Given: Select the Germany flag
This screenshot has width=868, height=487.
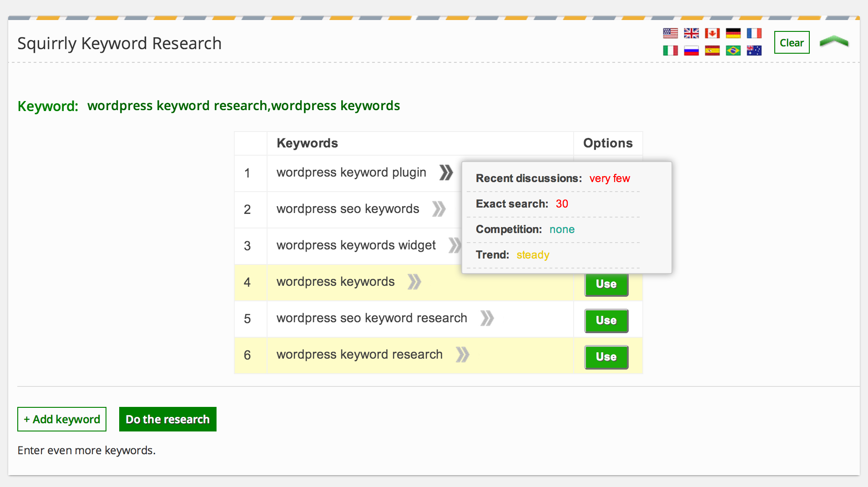Looking at the screenshot, I should 733,33.
